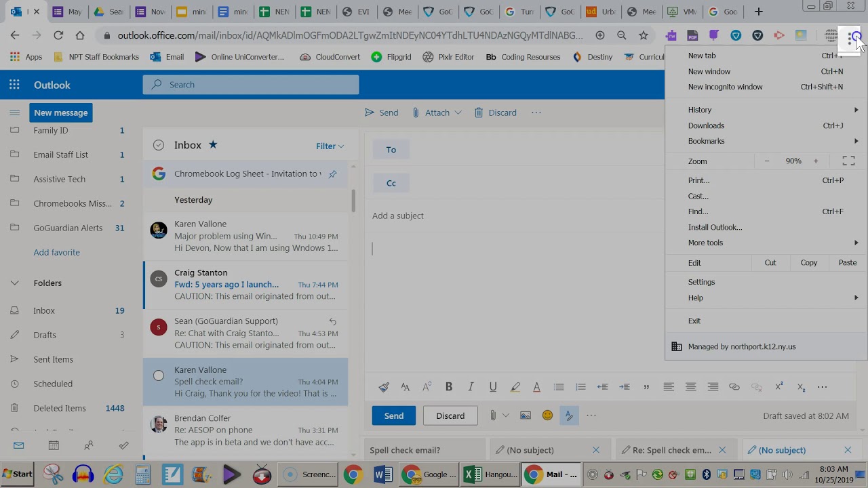
Task: Toggle Inbox favorite star
Action: (213, 144)
